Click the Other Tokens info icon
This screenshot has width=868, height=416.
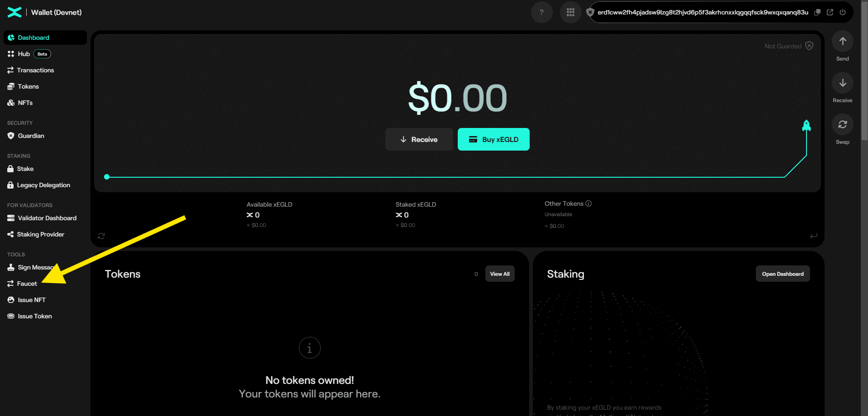(x=588, y=203)
